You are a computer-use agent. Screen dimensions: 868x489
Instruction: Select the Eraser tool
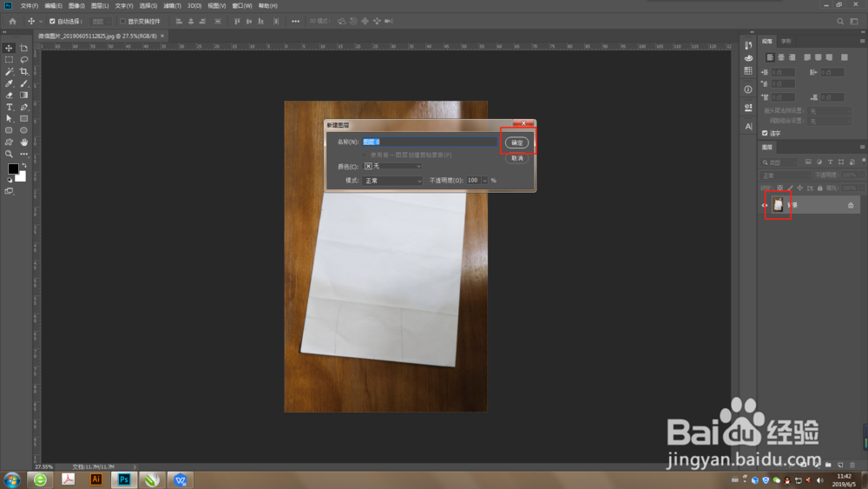(x=9, y=96)
